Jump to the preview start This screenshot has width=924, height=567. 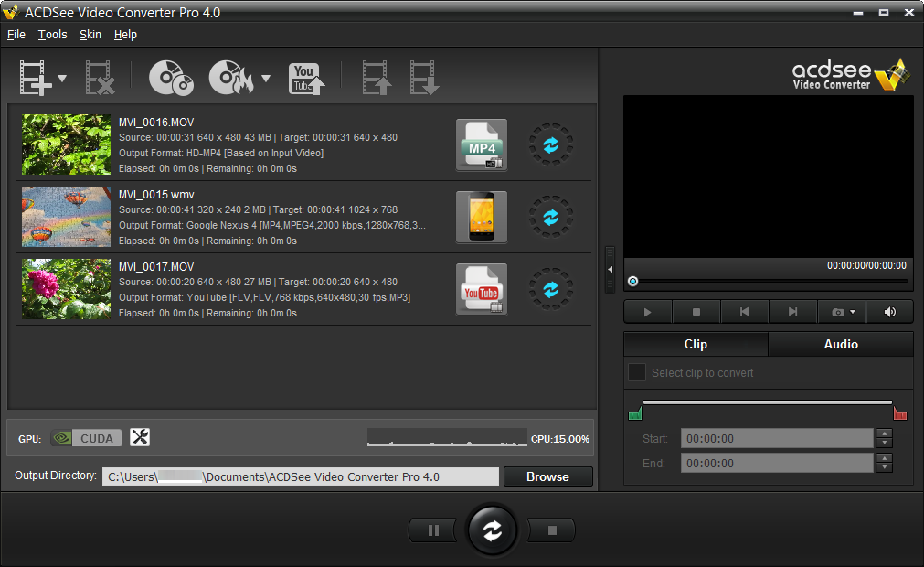click(745, 312)
